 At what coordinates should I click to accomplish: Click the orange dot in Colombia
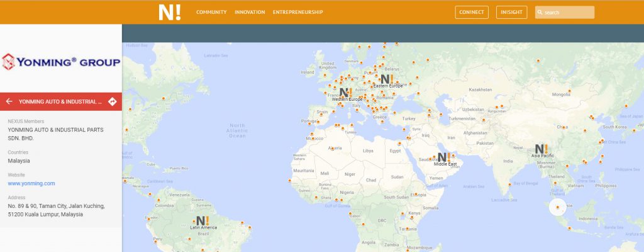(x=158, y=200)
